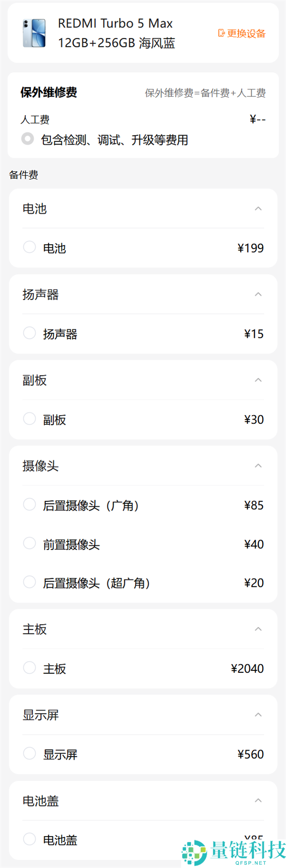
Task: Select the 主板 ¥2040 option
Action: coord(29,667)
